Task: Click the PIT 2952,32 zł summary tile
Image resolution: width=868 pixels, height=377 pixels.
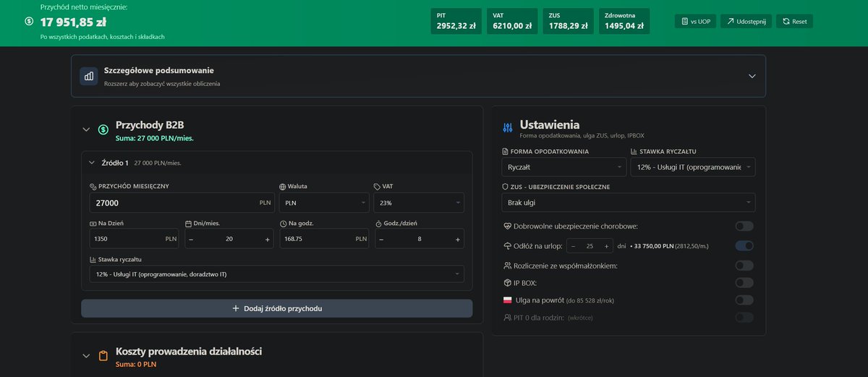Action: point(456,21)
